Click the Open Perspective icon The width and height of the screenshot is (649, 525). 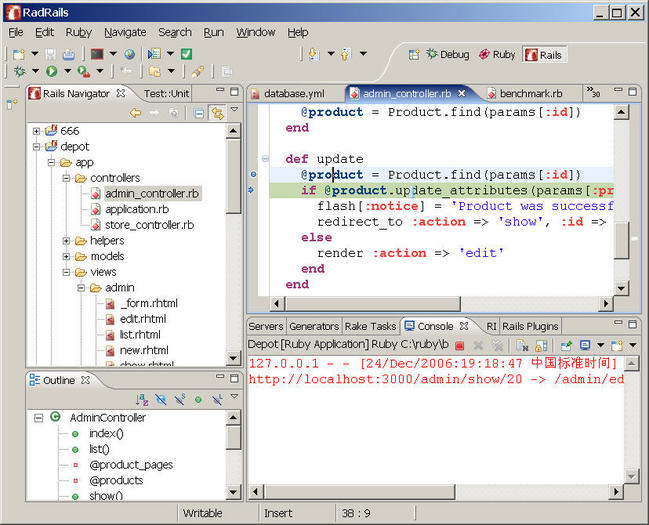(x=414, y=54)
